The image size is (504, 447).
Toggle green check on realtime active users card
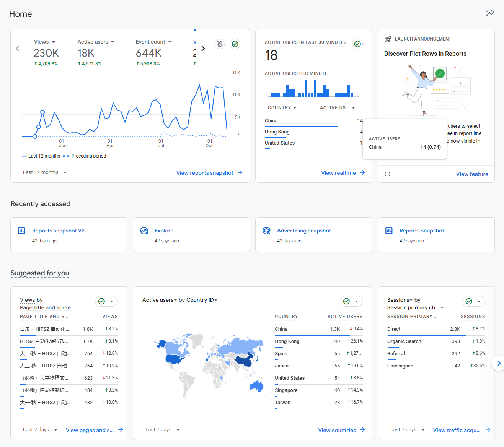[x=357, y=44]
